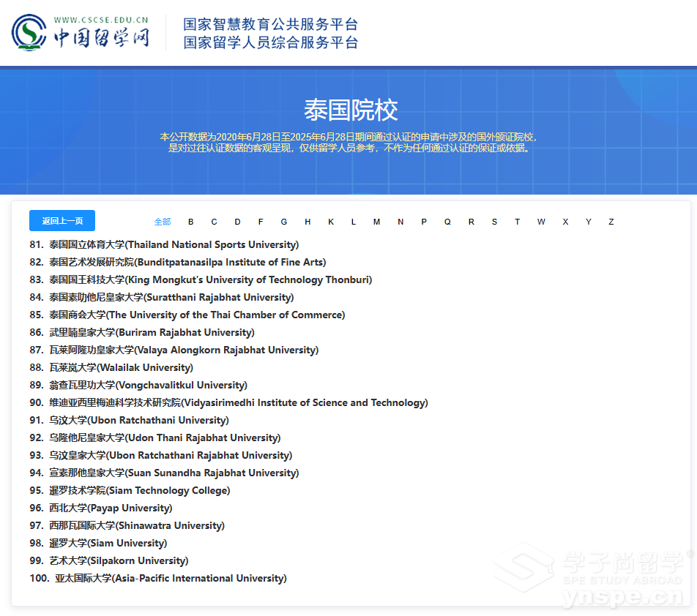Click 国家智慧教育公共服务平台 heading text

(271, 24)
